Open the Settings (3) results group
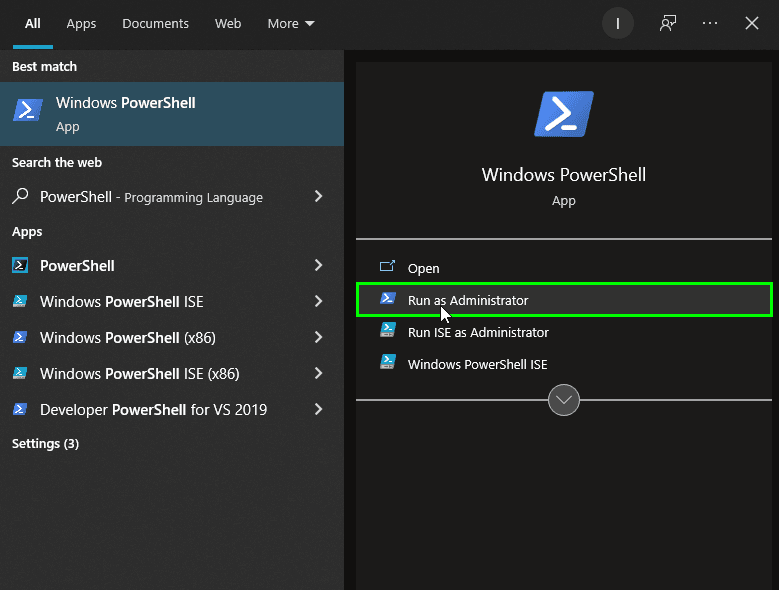 tap(45, 443)
